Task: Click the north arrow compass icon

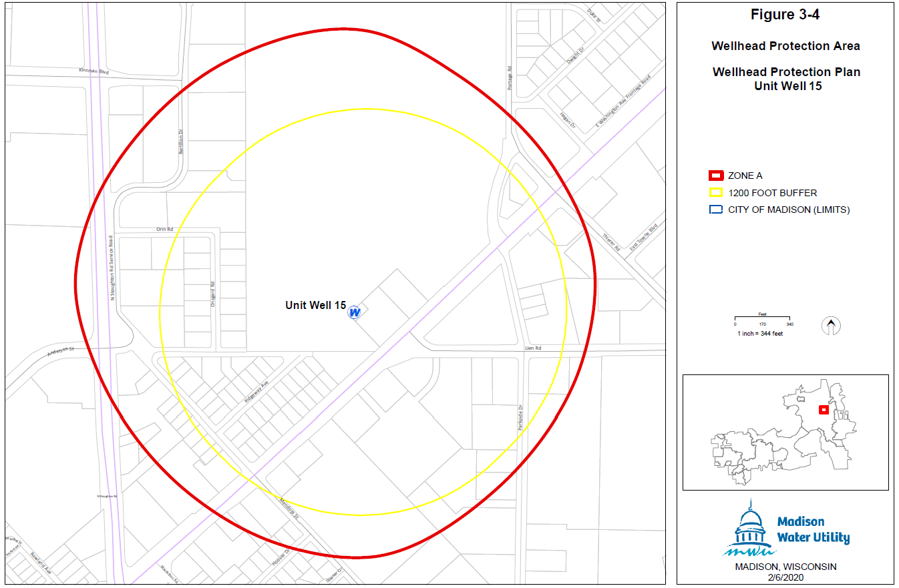Action: pyautogui.click(x=831, y=326)
